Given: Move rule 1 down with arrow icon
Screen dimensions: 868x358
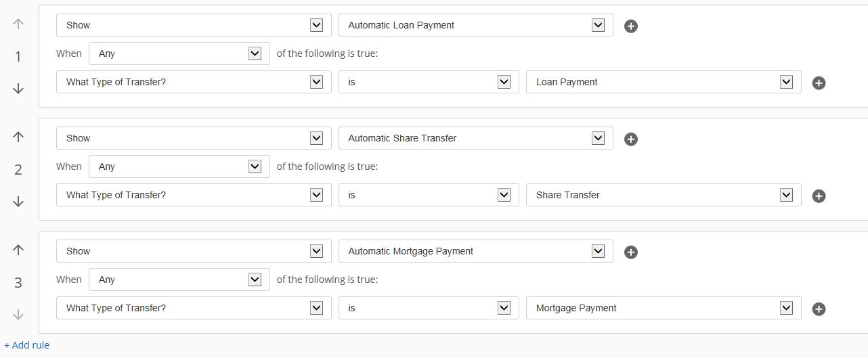Looking at the screenshot, I should (18, 89).
